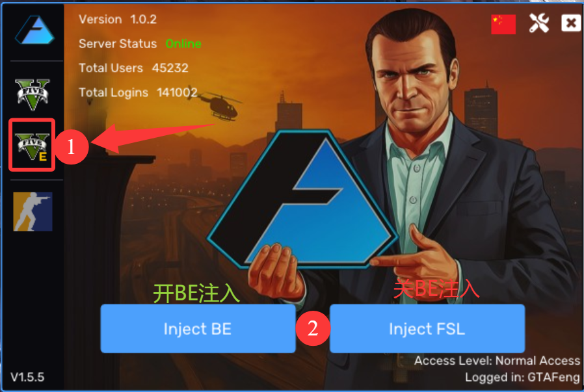
Task: Click the Total Users 45232 count
Action: tap(170, 68)
